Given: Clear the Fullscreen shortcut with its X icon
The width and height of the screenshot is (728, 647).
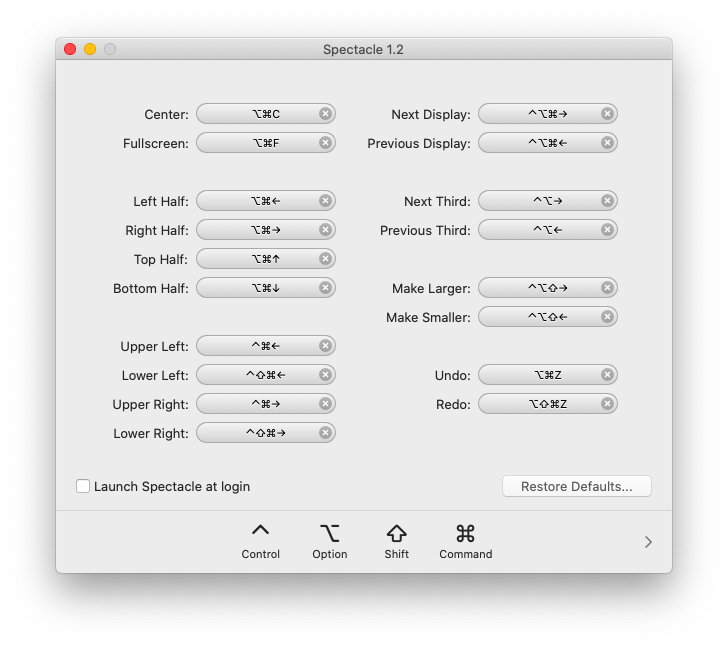Looking at the screenshot, I should tap(325, 143).
